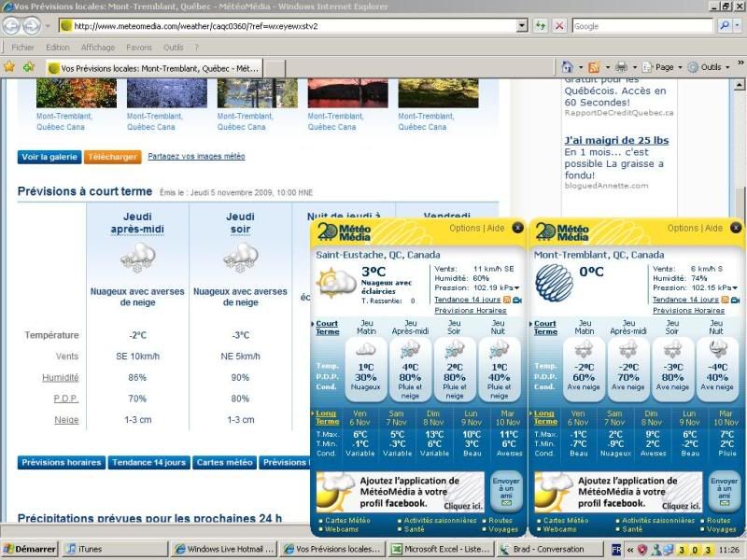
Task: Open a new blank tab
Action: point(275,68)
